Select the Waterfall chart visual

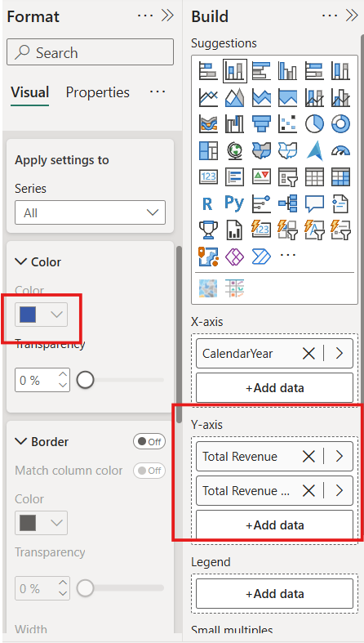point(235,123)
